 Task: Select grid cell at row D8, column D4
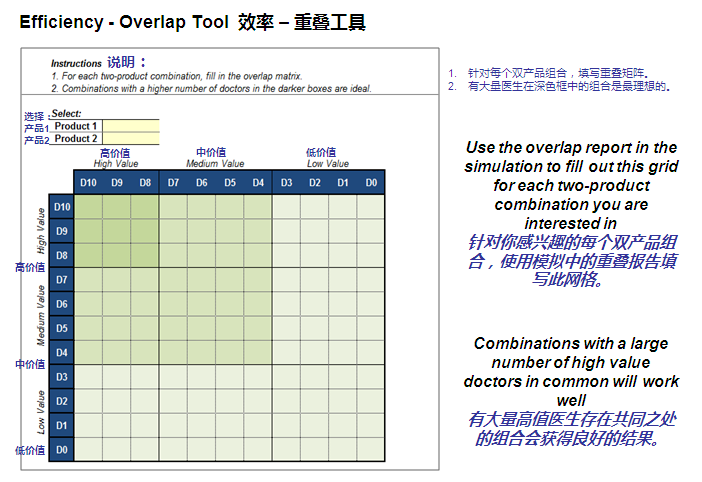coord(258,255)
